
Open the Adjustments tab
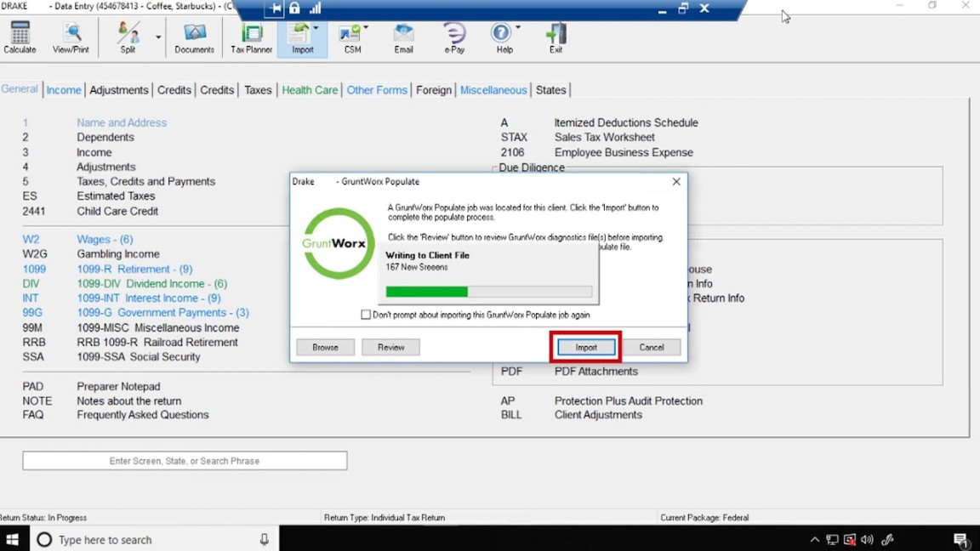pos(119,90)
